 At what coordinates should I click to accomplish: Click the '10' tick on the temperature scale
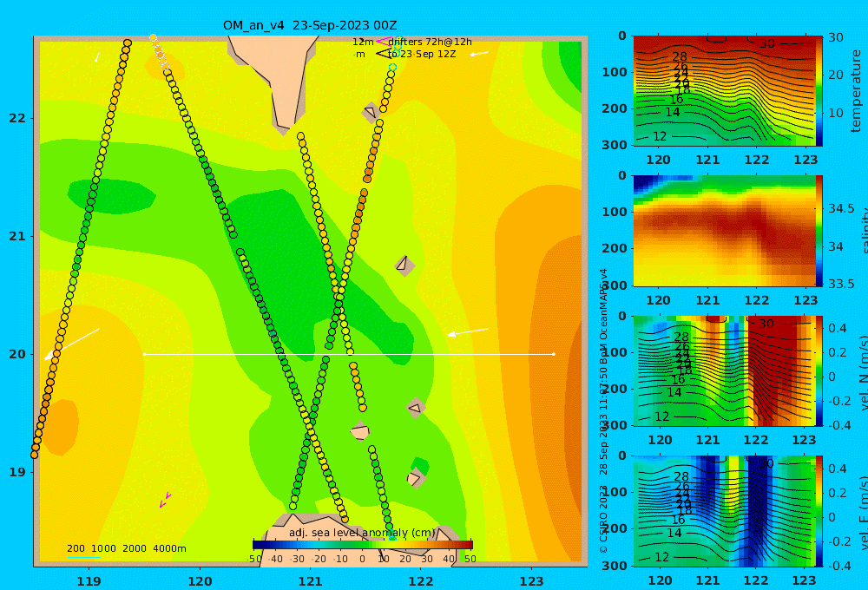click(x=835, y=112)
